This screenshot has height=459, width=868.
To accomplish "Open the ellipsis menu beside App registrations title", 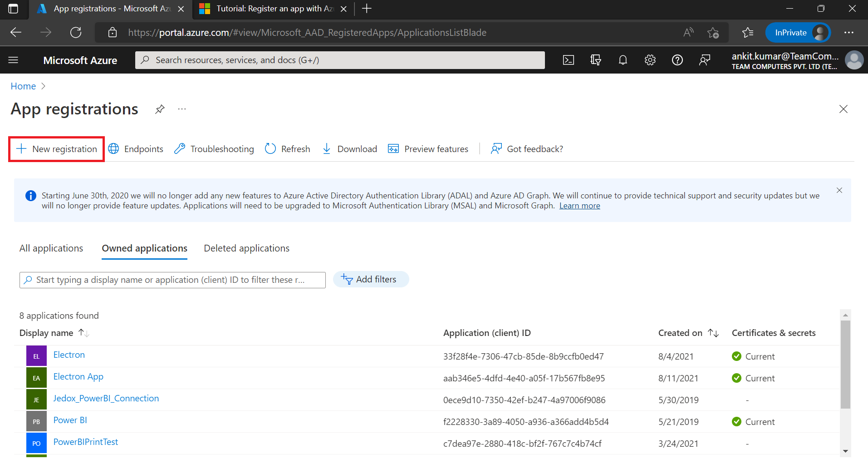I will pos(182,109).
